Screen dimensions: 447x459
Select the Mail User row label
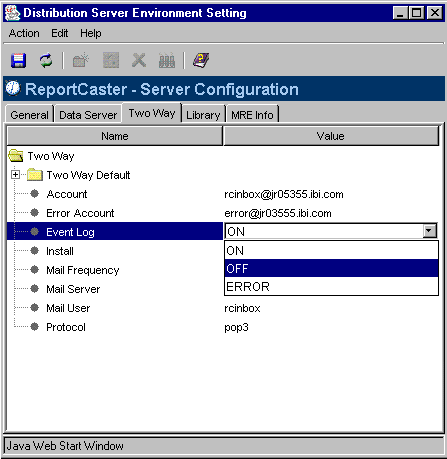coord(68,308)
